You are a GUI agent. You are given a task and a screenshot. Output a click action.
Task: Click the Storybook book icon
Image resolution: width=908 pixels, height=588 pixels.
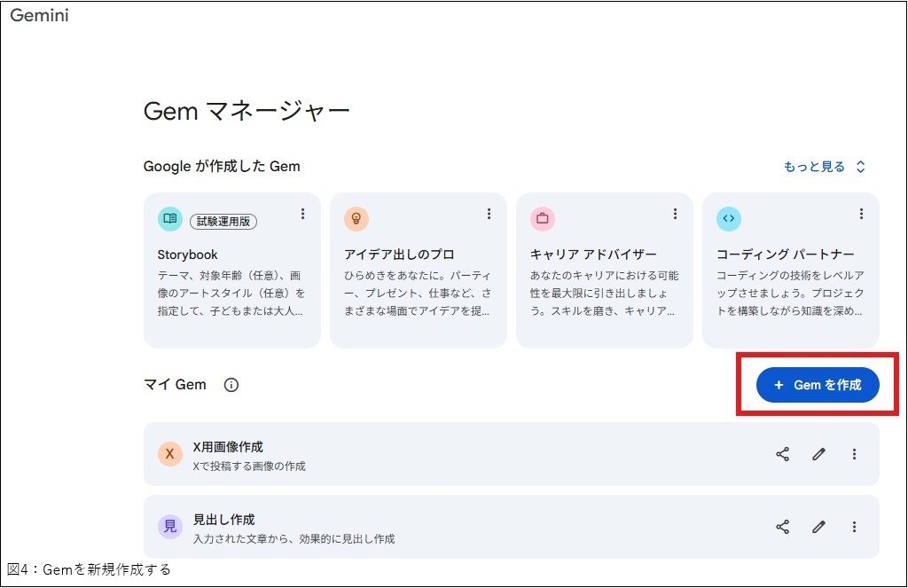pos(169,218)
